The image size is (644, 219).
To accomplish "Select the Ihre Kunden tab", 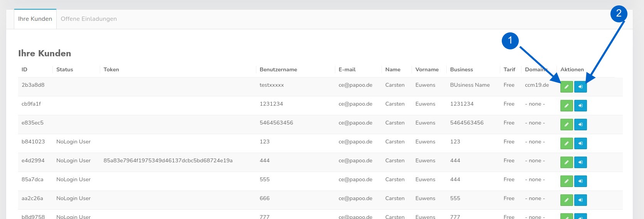I will point(35,19).
